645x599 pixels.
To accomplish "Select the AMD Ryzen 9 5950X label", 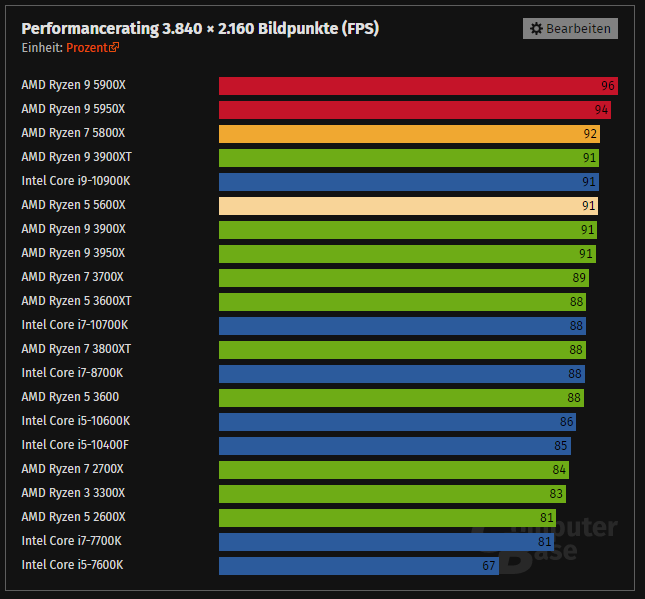I will 73,109.
